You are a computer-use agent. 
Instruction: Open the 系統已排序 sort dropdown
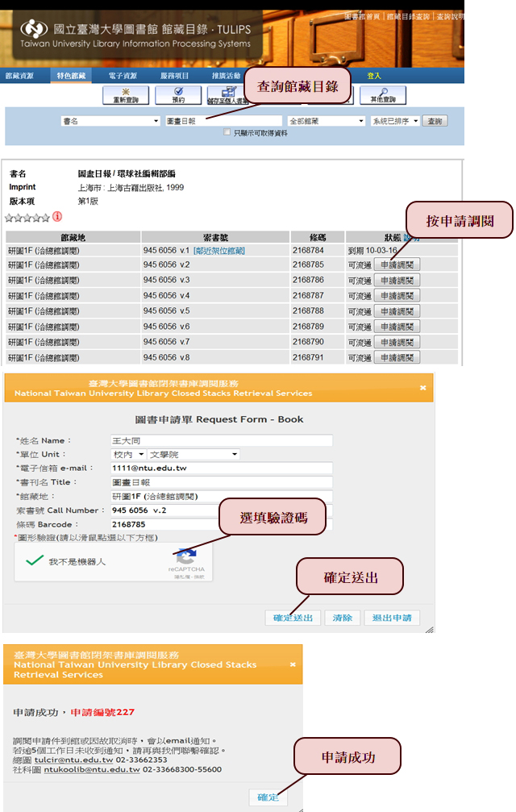pos(395,121)
